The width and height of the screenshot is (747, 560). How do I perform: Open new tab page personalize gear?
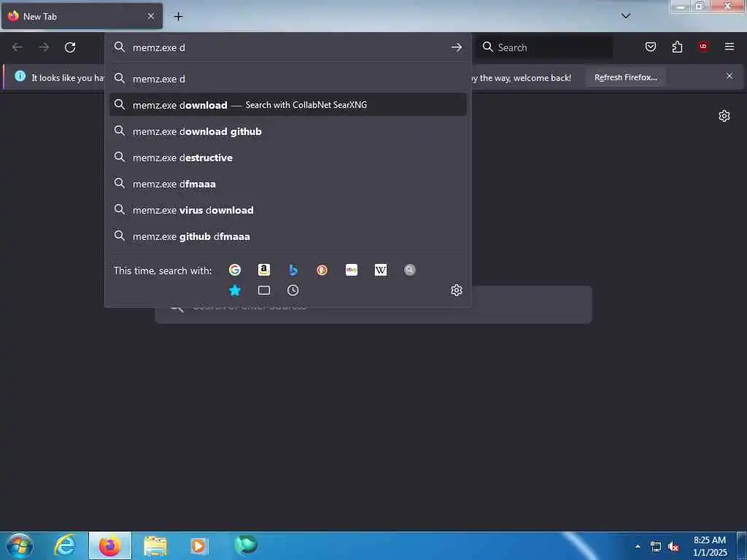[x=724, y=116]
